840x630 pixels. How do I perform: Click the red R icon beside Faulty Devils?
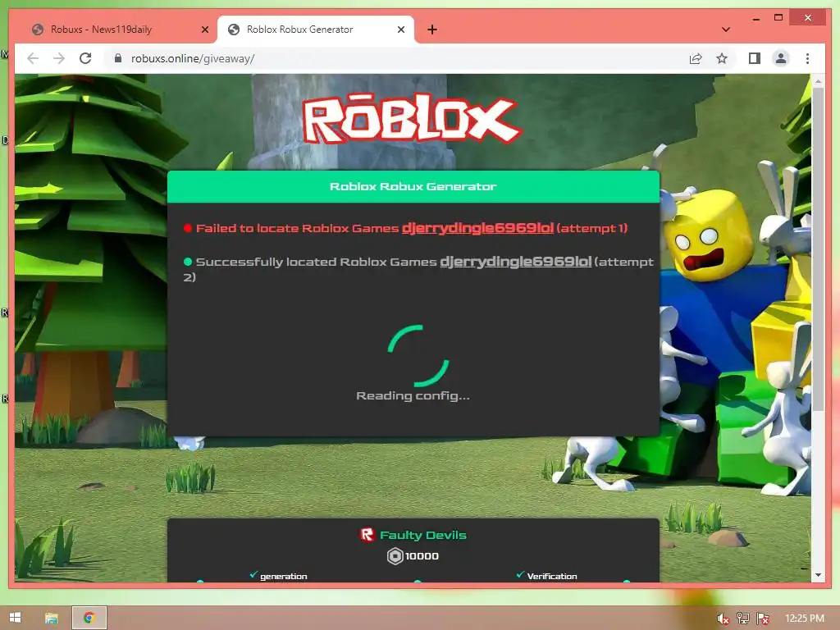367,535
